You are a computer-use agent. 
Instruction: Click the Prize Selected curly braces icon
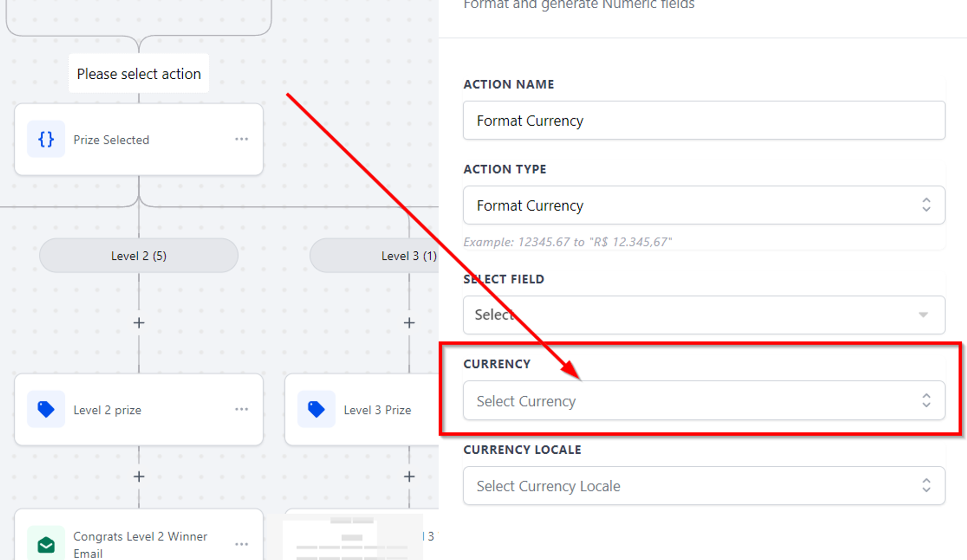[x=46, y=139]
